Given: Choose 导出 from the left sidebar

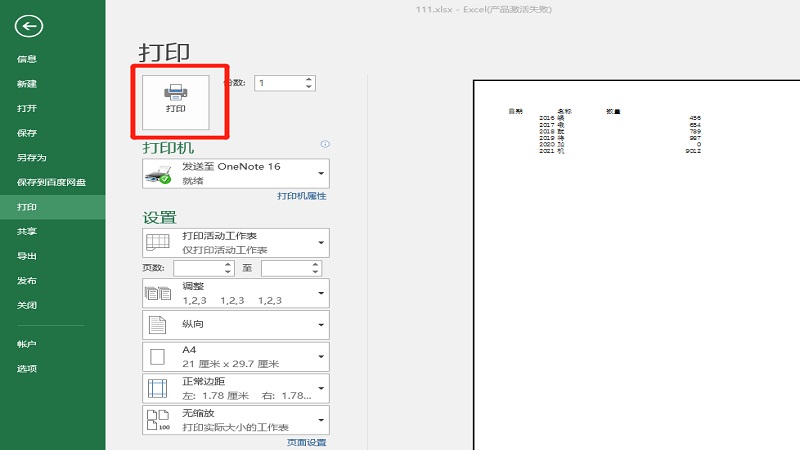Looking at the screenshot, I should click(x=27, y=256).
